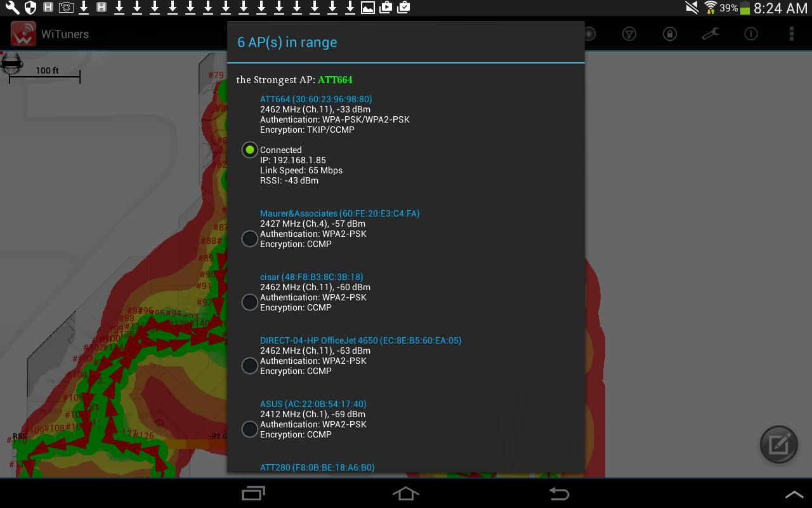This screenshot has height=508, width=812.
Task: Tap the ASUS (AC:22:0B:54:17:40) title
Action: pos(313,404)
